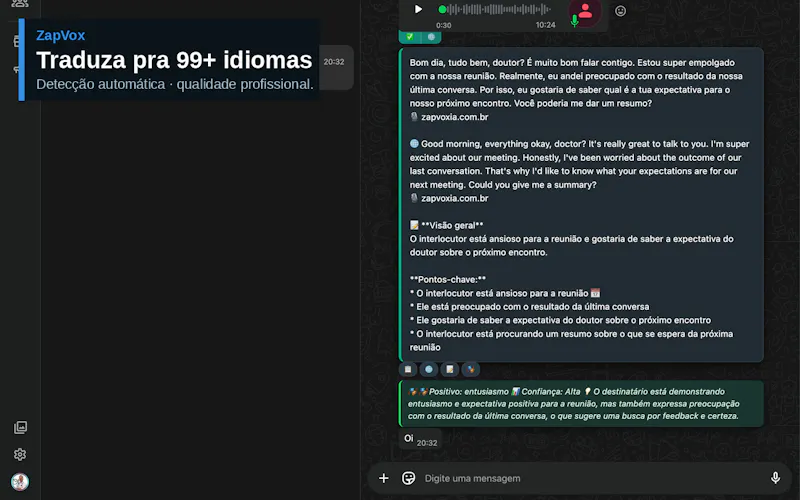Viewport: 800px width, 500px height.
Task: Click the '**Visão geral**' heading text
Action: [452, 225]
